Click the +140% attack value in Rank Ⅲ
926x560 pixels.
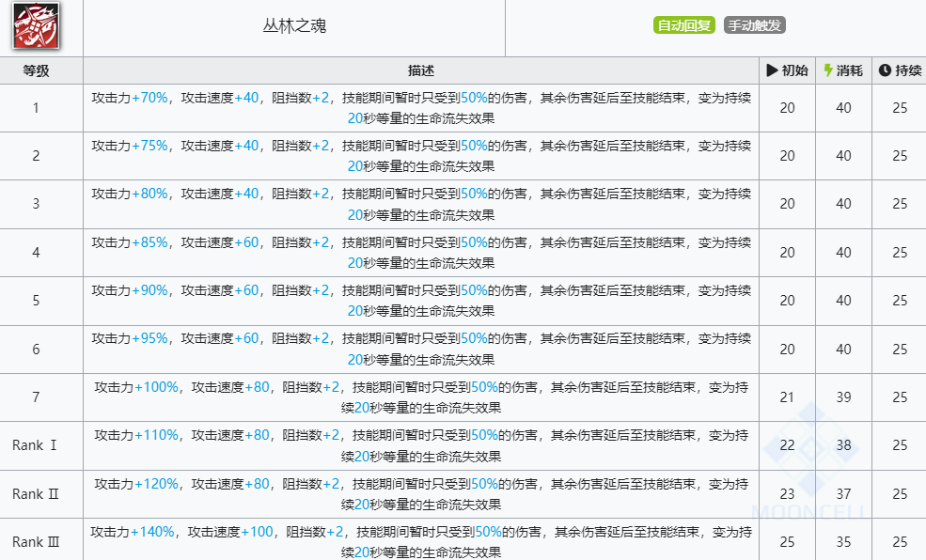point(152,532)
